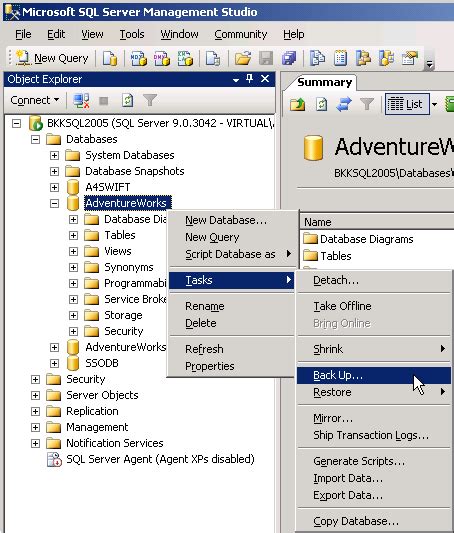Open the Help menu
Image resolution: width=454 pixels, height=533 pixels.
click(294, 34)
